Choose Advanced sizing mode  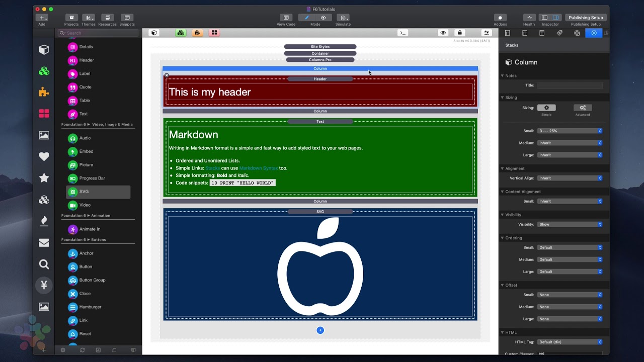click(x=583, y=108)
